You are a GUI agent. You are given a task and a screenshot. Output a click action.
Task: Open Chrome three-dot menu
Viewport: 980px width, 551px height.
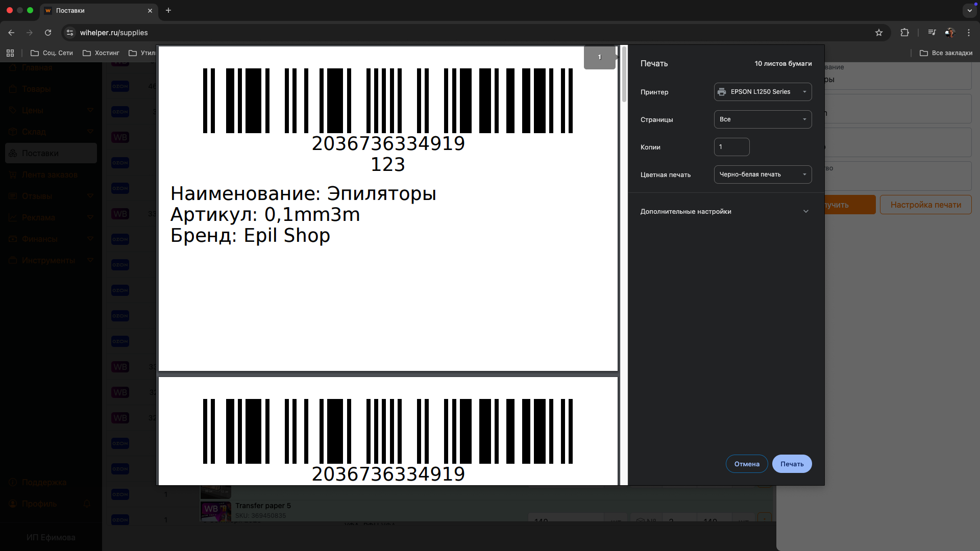[x=969, y=33]
